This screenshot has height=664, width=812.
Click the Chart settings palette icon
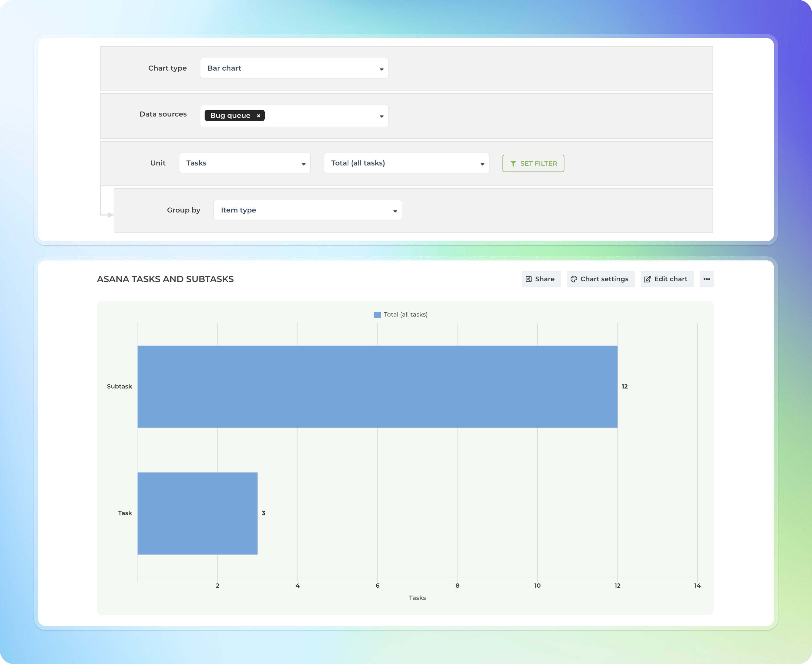coord(574,279)
